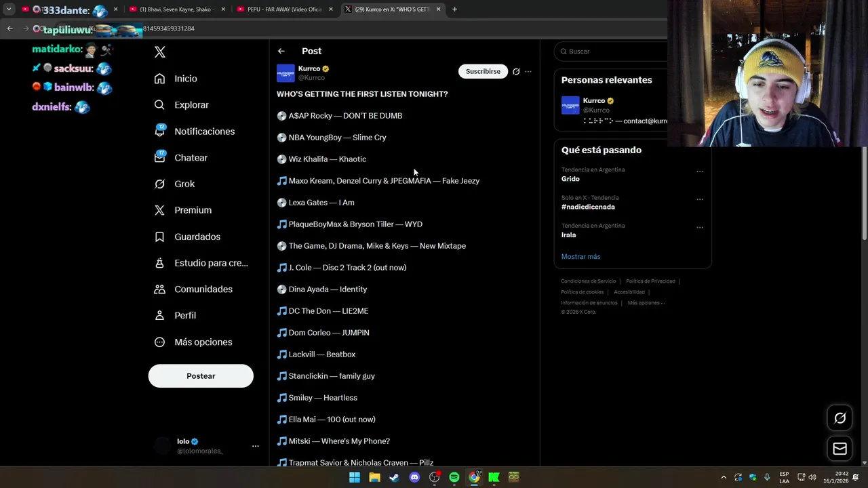Click the Postear button
The height and width of the screenshot is (488, 868).
pyautogui.click(x=201, y=376)
